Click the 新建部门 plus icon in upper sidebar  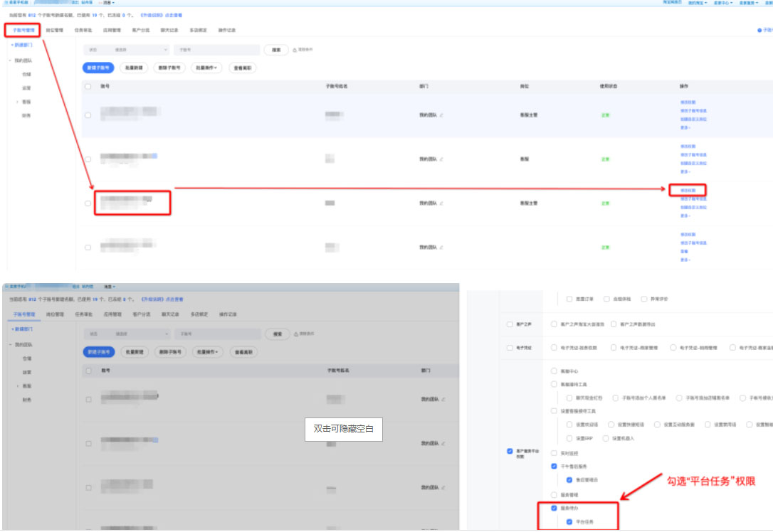[12, 45]
